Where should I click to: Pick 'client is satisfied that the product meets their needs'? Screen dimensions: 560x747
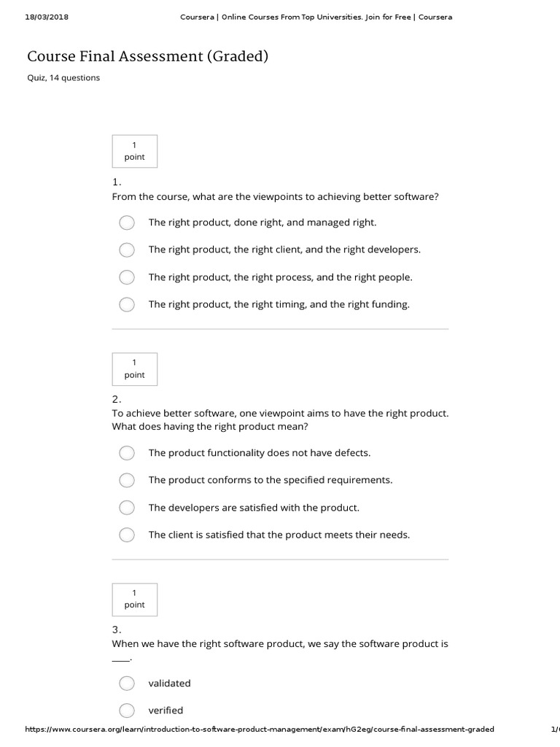click(x=127, y=535)
